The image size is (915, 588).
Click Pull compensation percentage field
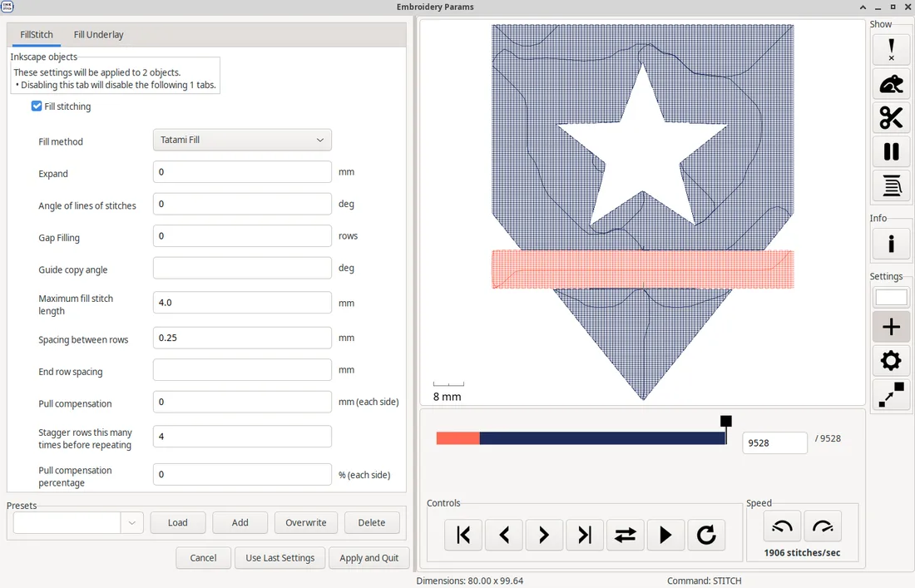coord(242,474)
